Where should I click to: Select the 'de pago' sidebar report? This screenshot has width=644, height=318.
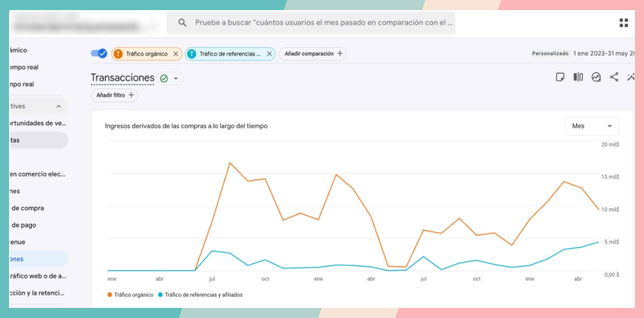coord(24,225)
